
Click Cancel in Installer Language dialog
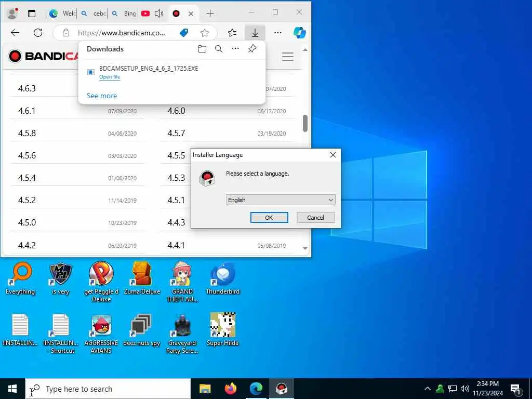(315, 218)
